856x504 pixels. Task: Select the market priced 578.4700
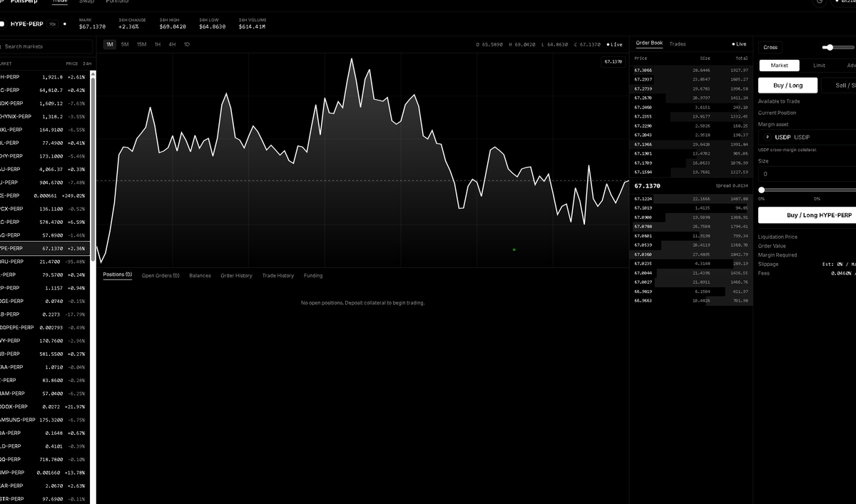pyautogui.click(x=44, y=222)
